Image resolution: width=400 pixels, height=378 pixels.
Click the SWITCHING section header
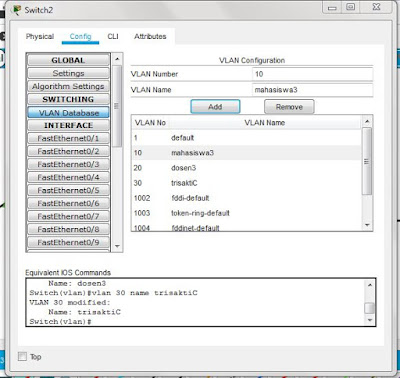[x=68, y=99]
